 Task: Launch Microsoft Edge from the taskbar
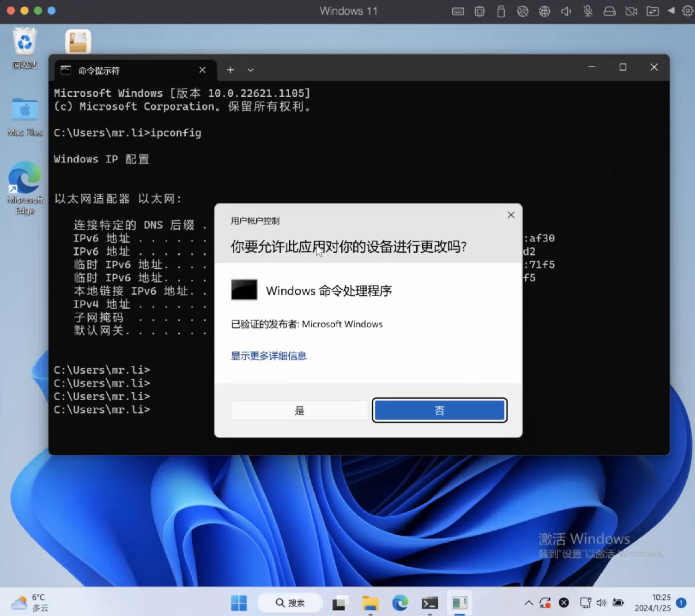400,603
